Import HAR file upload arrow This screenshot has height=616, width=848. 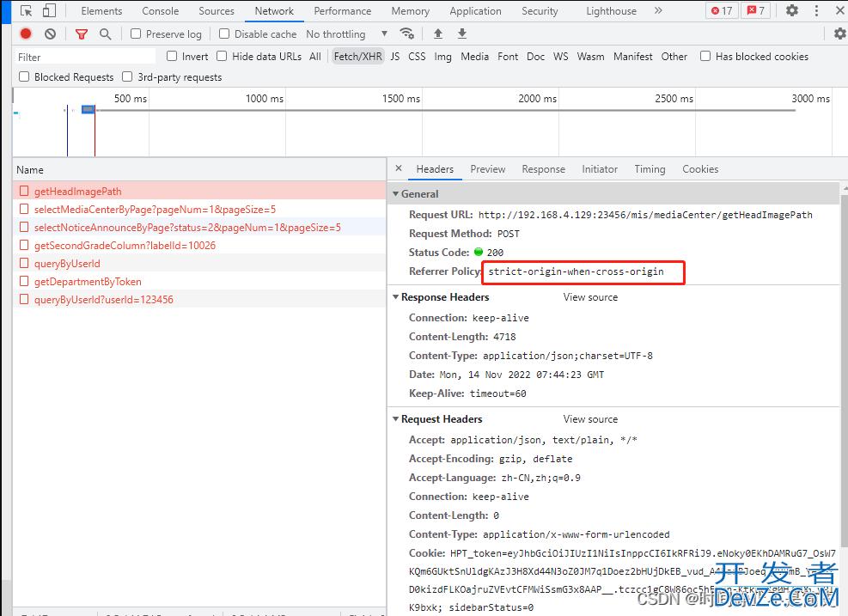[438, 34]
